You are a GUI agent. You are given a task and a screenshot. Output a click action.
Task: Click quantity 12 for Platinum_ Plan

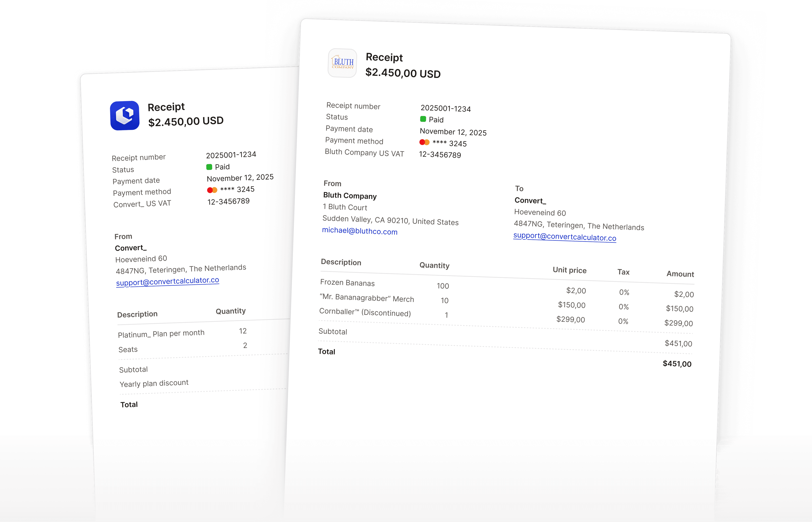click(243, 331)
